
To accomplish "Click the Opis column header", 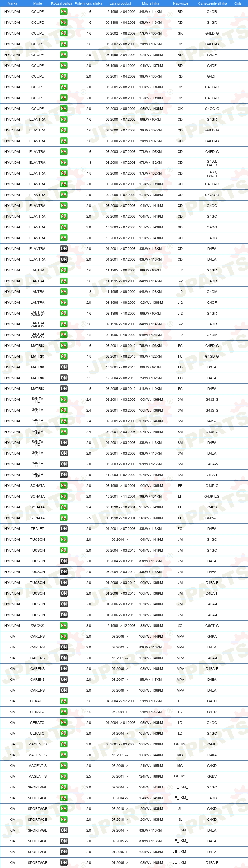I will [238, 3].
